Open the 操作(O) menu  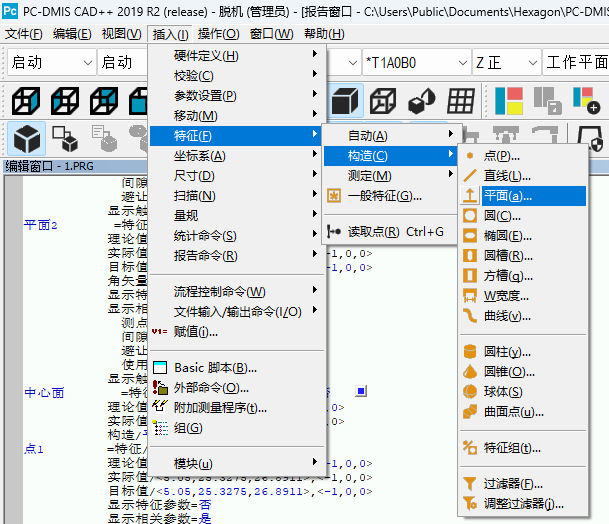coord(218,34)
